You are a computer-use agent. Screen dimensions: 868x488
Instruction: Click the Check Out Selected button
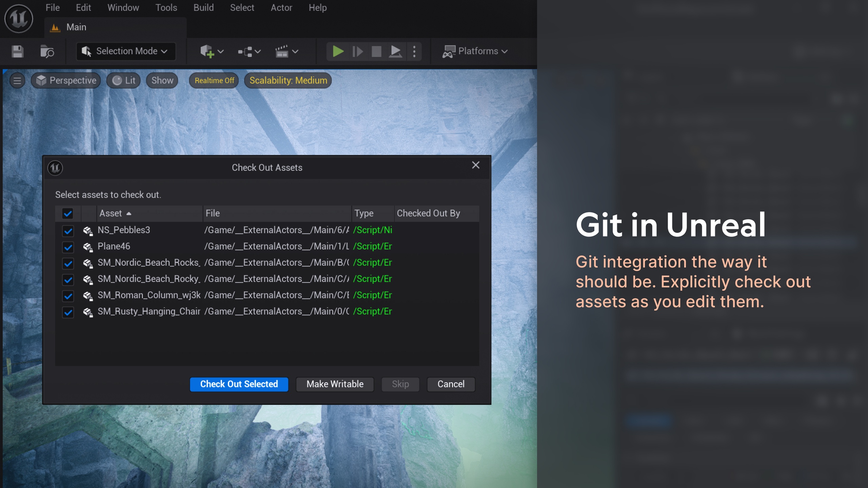click(239, 384)
